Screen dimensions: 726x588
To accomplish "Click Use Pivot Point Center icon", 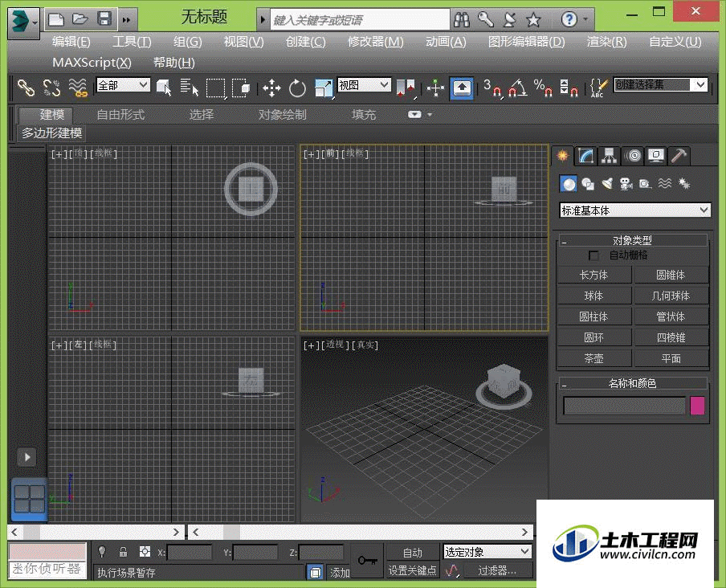I will [x=406, y=88].
